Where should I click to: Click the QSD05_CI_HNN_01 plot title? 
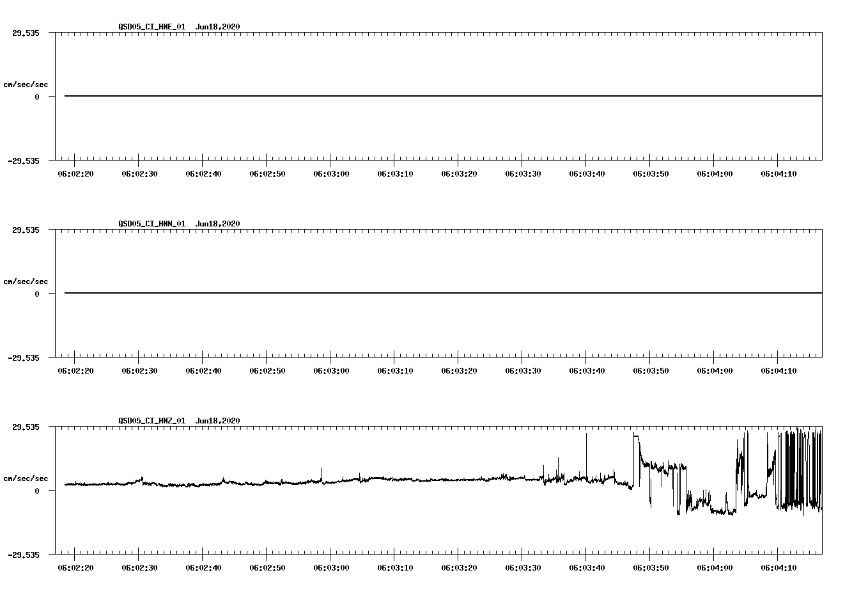tap(179, 223)
